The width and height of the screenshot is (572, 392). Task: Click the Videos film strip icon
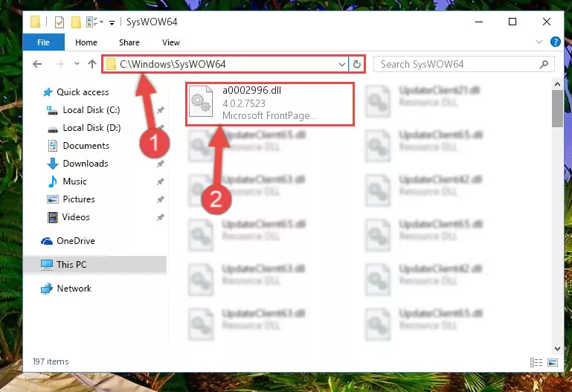[x=53, y=217]
